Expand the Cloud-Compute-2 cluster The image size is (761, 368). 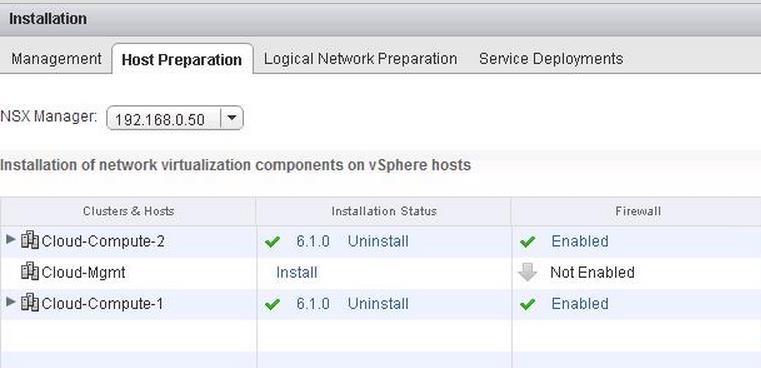(x=11, y=239)
